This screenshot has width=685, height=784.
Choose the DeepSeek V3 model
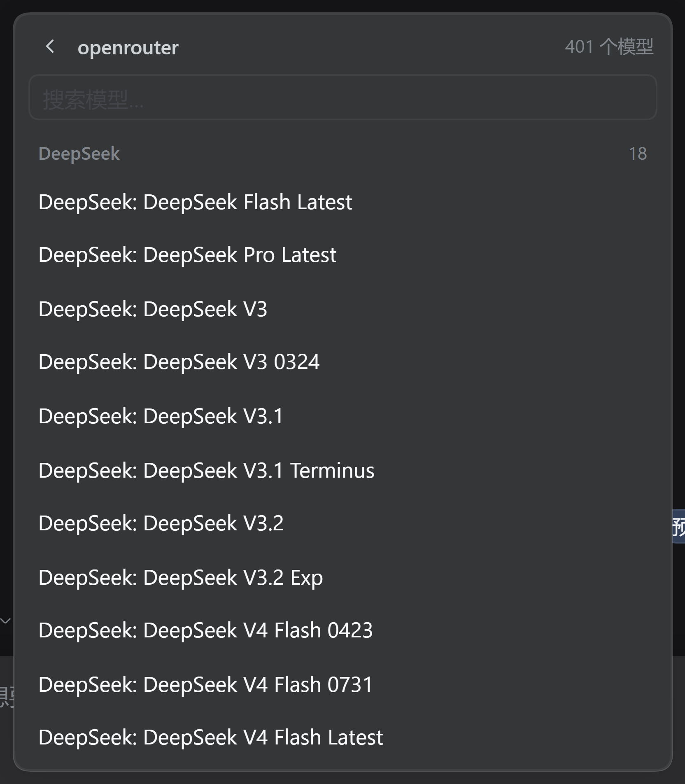[x=342, y=309]
